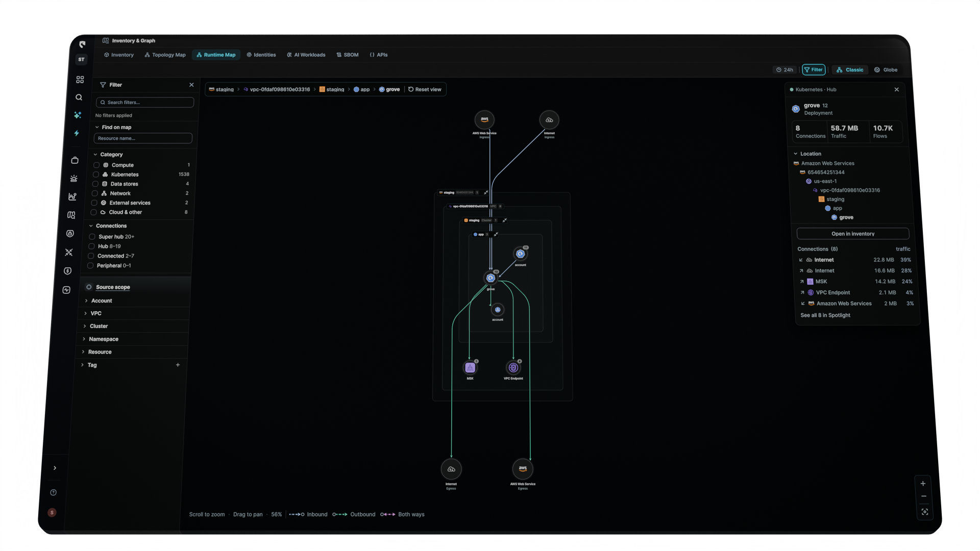Viewport: 980px width, 551px height.
Task: Switch to the Identities tab
Action: pyautogui.click(x=261, y=55)
